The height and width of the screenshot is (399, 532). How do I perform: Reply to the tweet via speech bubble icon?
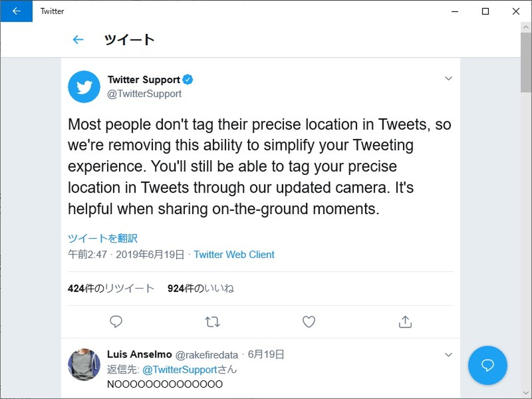pyautogui.click(x=116, y=322)
